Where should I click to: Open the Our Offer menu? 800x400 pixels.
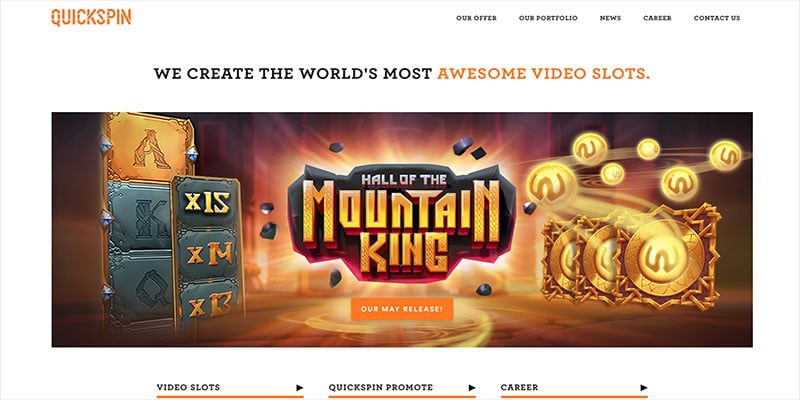click(x=476, y=18)
